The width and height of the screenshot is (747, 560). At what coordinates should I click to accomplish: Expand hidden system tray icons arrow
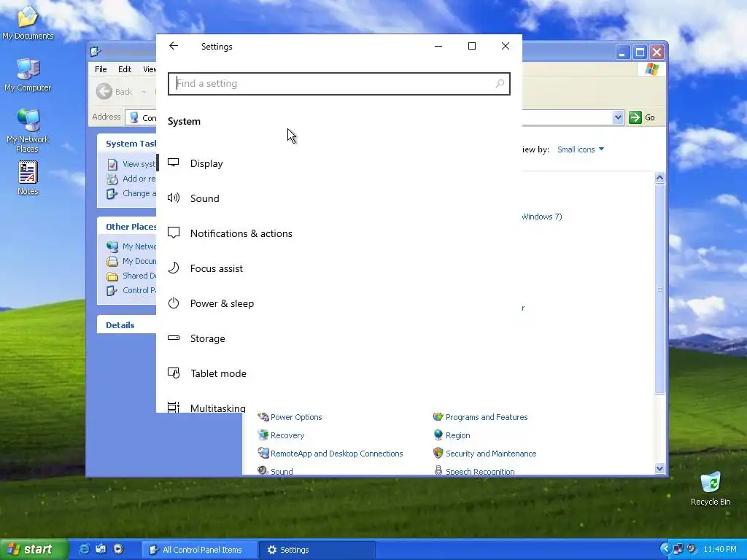[x=665, y=550]
